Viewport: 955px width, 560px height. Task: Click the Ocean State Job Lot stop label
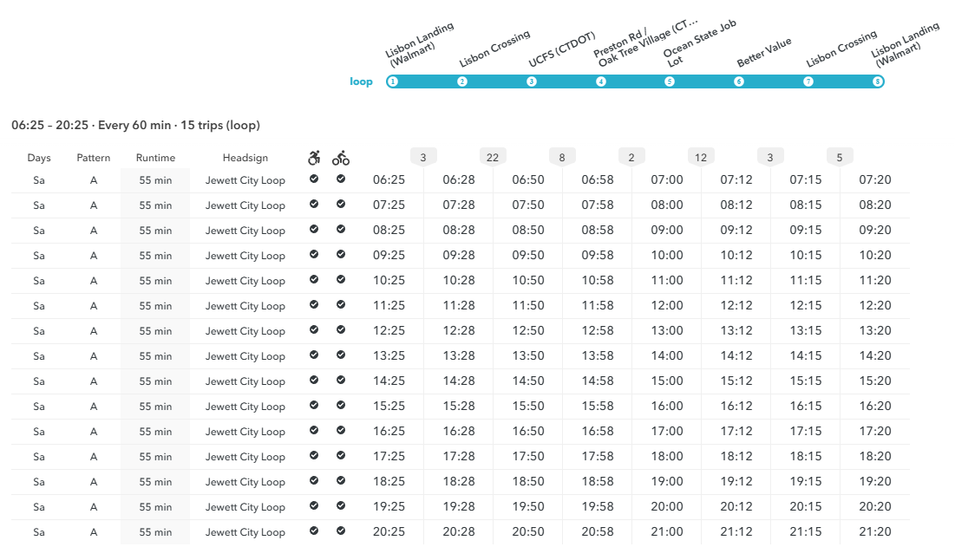point(699,44)
